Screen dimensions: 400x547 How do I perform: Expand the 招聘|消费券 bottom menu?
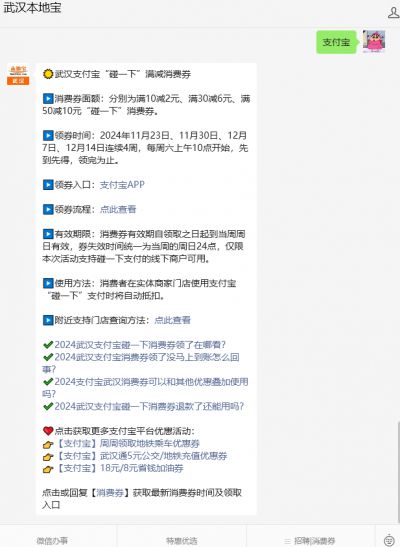(x=310, y=540)
